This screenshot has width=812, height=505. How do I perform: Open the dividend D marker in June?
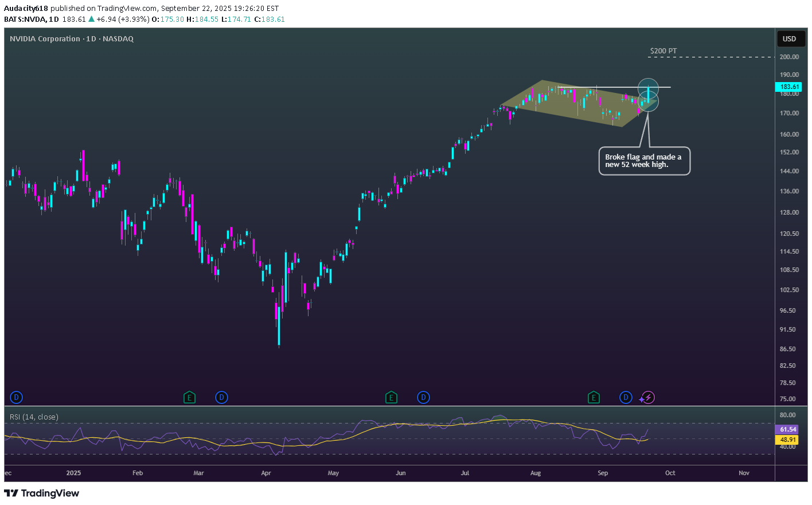click(x=423, y=397)
